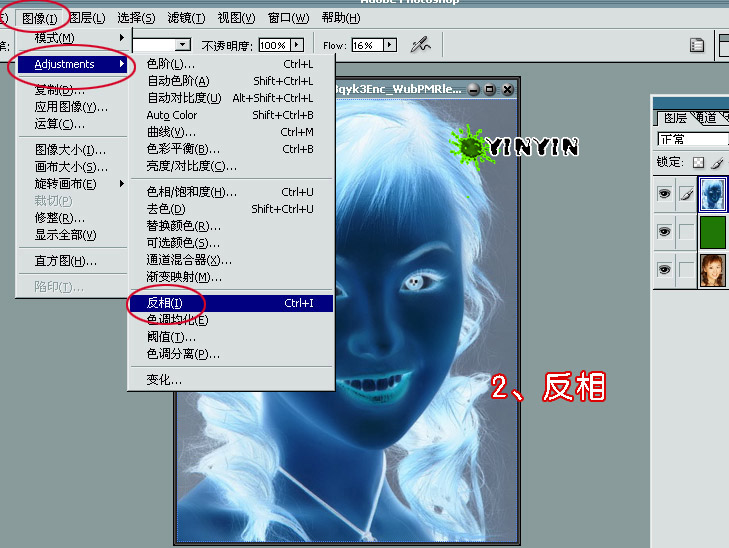
Task: Expand the 旋转画布(E) submenu
Action: coord(73,184)
